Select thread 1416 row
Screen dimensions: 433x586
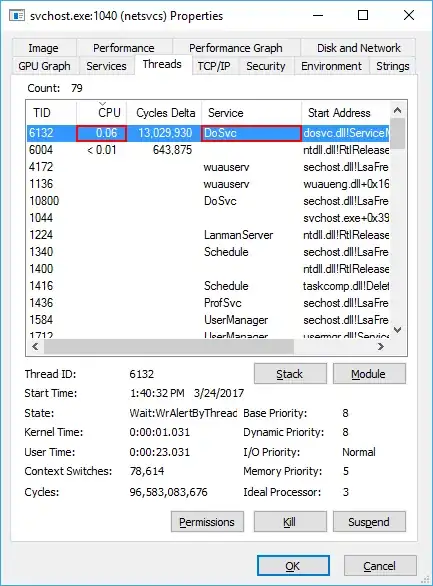(208, 286)
